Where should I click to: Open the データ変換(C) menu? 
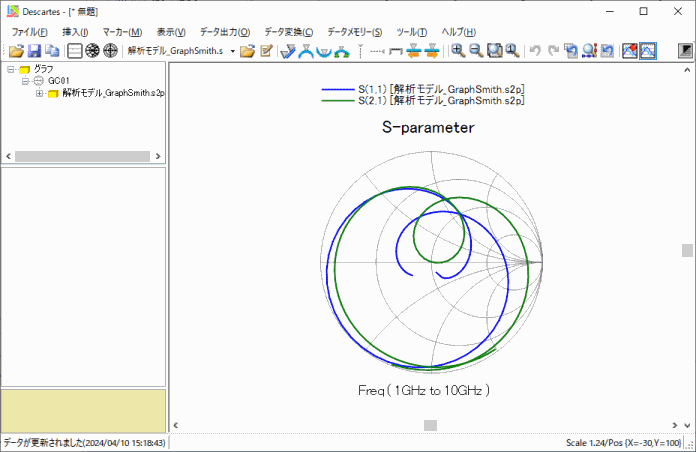[288, 32]
